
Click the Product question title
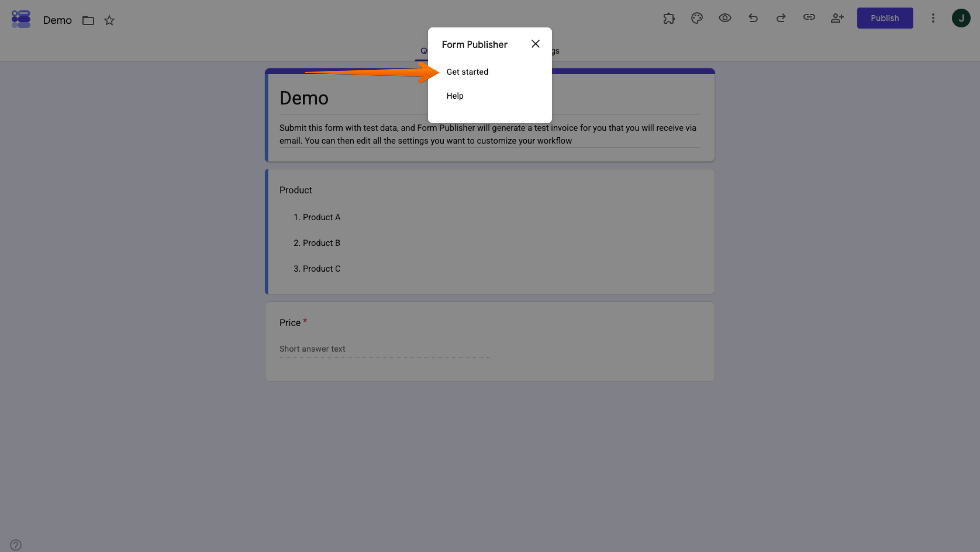pyautogui.click(x=296, y=190)
